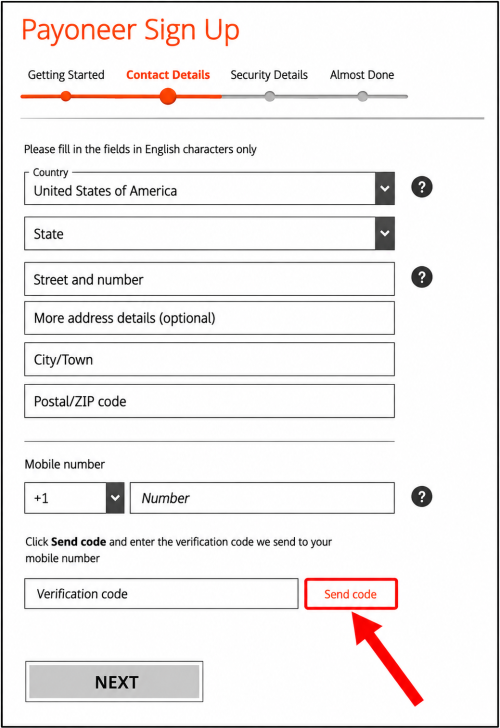The image size is (500, 728).
Task: Click the Getting Started progress dot
Action: point(66,97)
